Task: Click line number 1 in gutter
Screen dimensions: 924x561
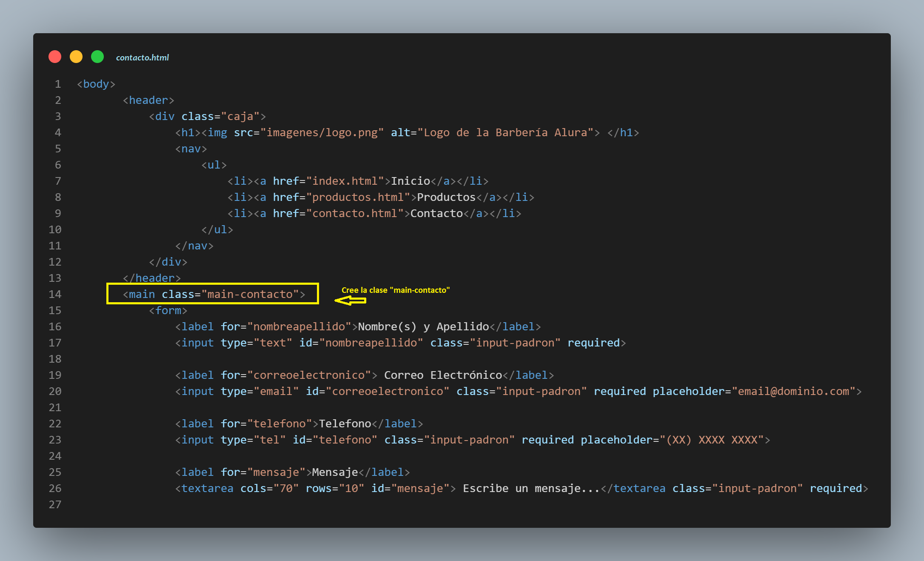Action: pos(58,84)
